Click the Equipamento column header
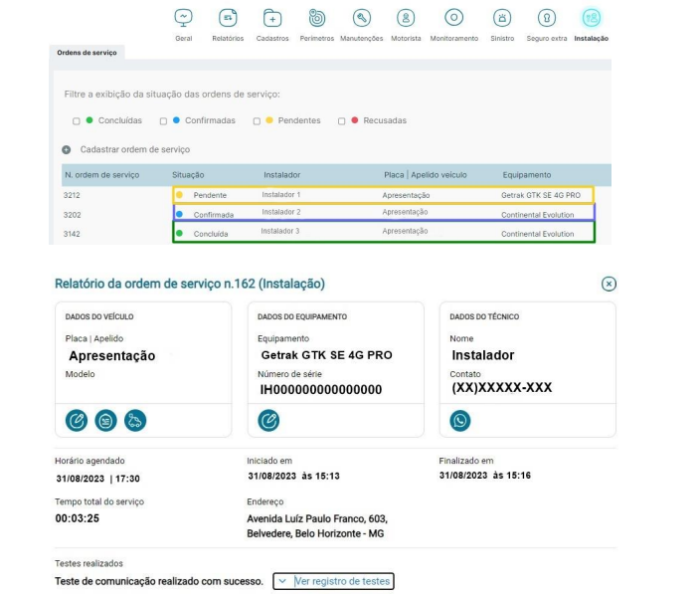The width and height of the screenshot is (700, 594). pyautogui.click(x=527, y=175)
